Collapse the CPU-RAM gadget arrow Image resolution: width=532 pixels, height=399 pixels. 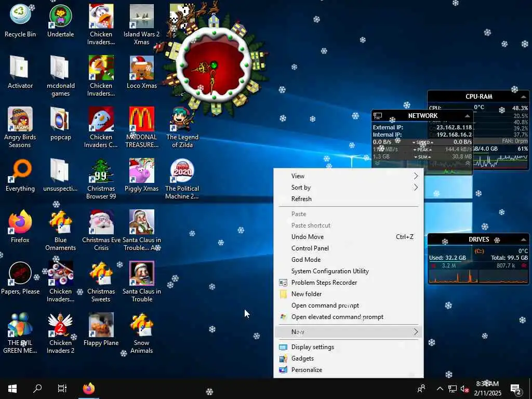point(523,97)
